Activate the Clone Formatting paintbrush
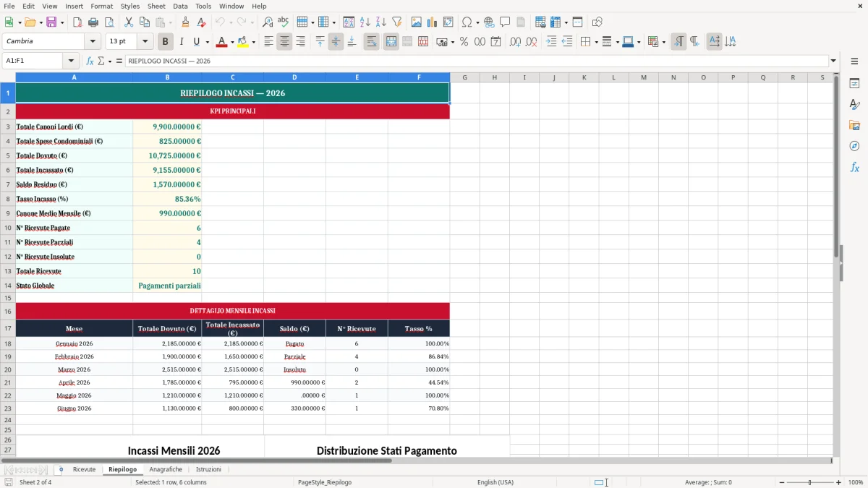Image resolution: width=868 pixels, height=488 pixels. tap(185, 22)
